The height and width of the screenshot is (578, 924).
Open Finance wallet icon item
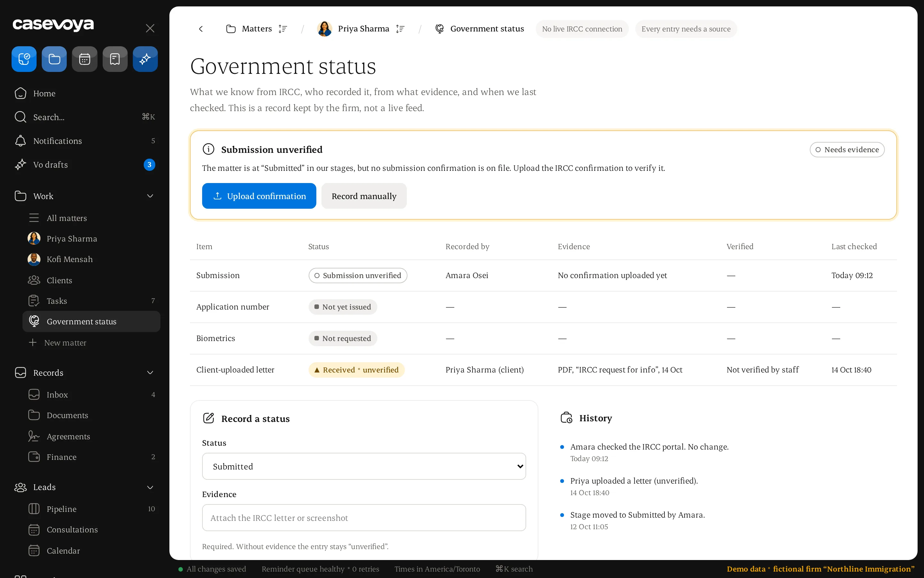91,457
